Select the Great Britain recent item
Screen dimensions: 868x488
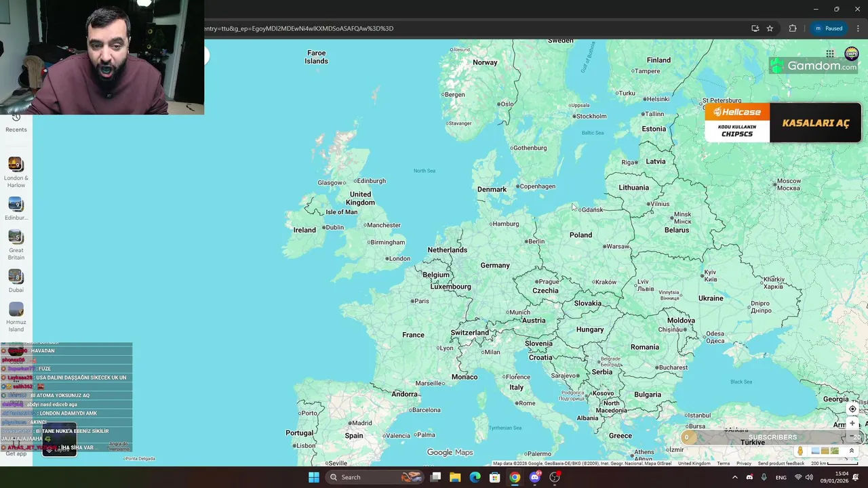(16, 245)
